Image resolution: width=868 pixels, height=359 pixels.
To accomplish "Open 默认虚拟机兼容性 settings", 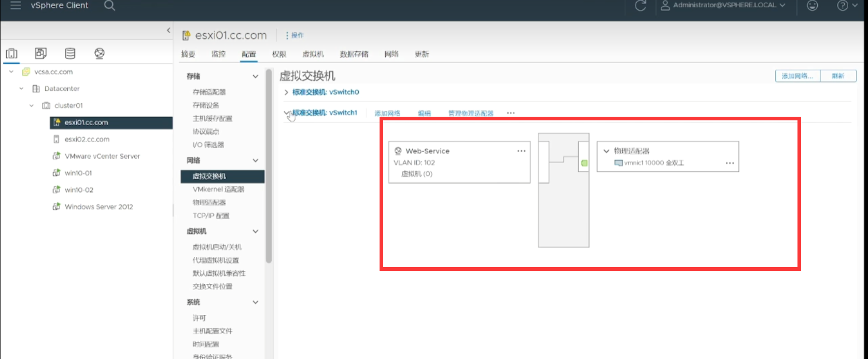I will (219, 273).
